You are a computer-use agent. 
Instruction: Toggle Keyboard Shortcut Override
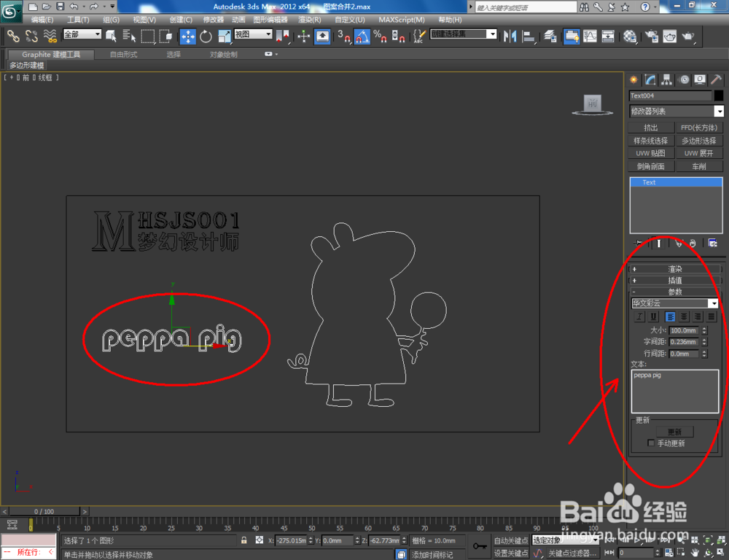point(322,36)
